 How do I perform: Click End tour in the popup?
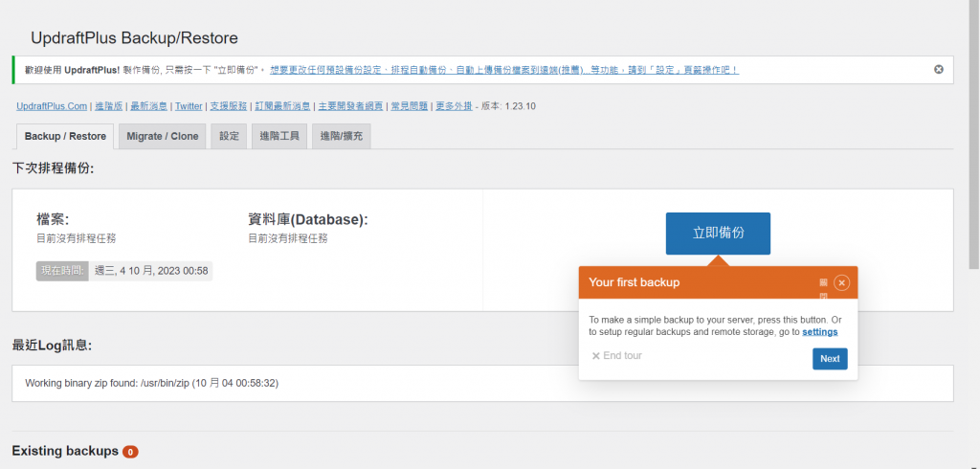[x=617, y=356]
